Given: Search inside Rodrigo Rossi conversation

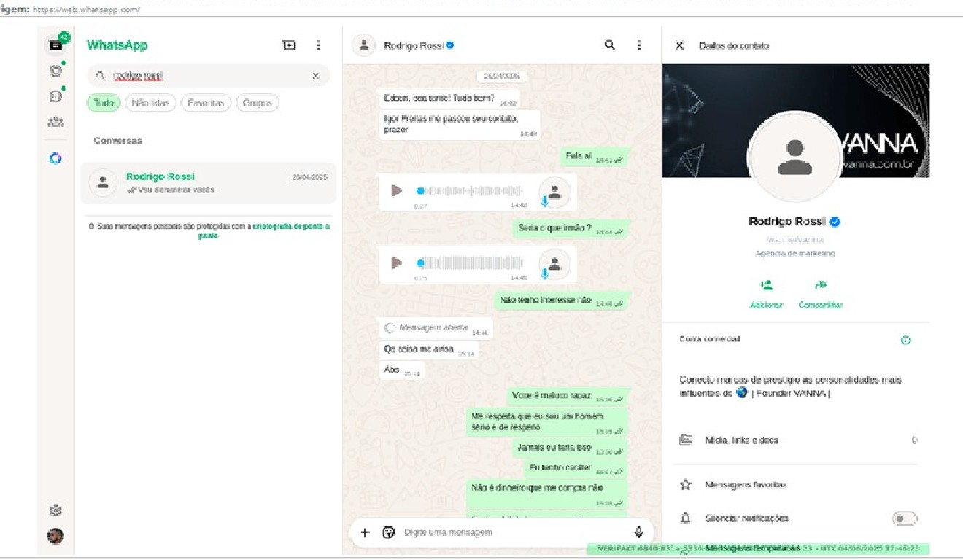Looking at the screenshot, I should 610,45.
